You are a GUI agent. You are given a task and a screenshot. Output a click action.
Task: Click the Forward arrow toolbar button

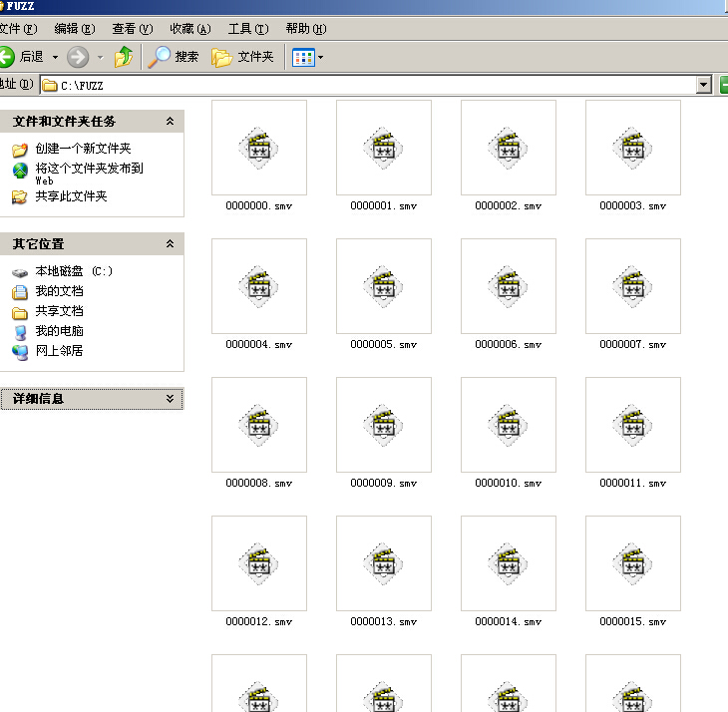(x=78, y=57)
